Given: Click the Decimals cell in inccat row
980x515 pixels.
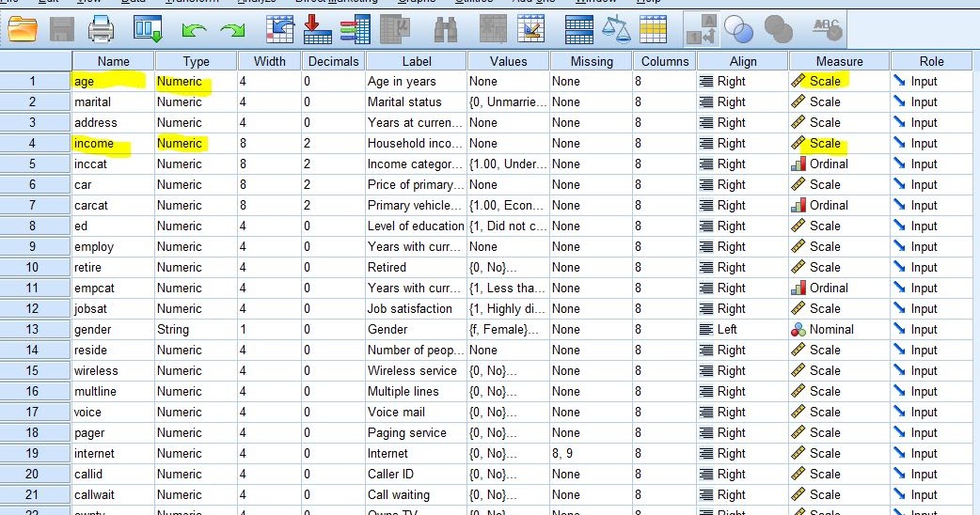Looking at the screenshot, I should click(333, 164).
